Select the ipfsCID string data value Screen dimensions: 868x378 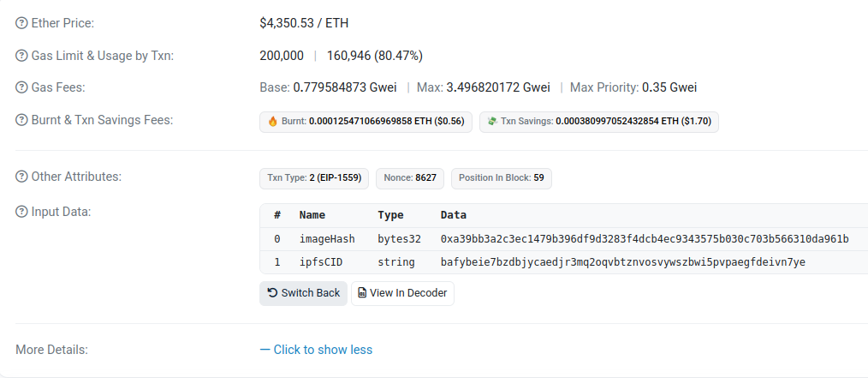pos(622,262)
